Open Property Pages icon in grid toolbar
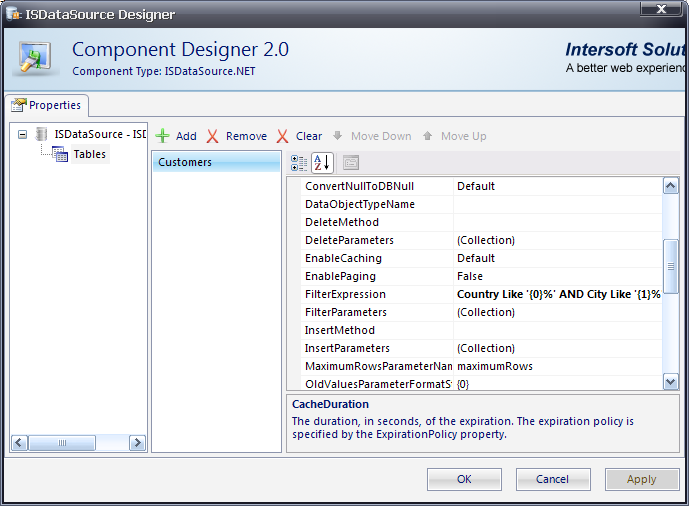689x506 pixels. [x=351, y=163]
